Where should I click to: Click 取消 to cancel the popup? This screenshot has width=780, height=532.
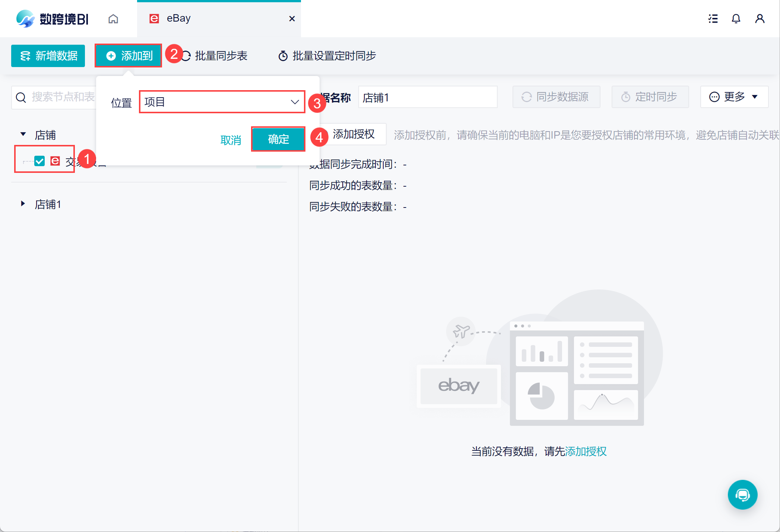click(x=231, y=140)
